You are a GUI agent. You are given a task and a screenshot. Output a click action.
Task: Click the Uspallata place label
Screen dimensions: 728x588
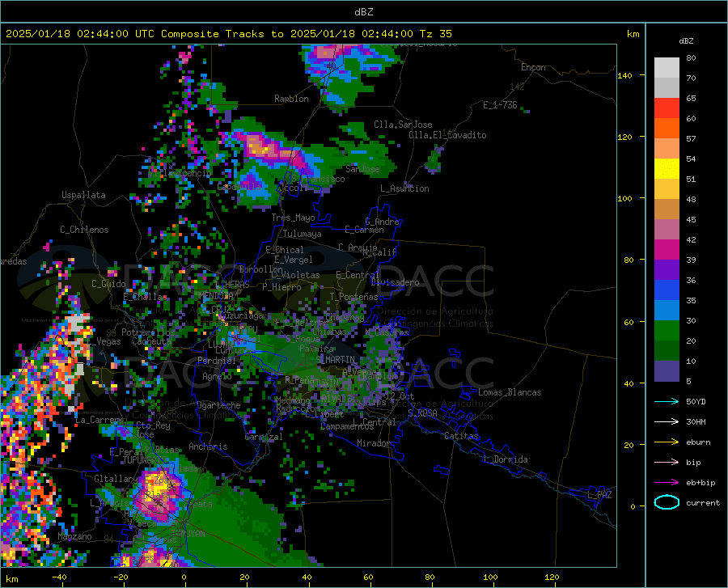tap(83, 196)
